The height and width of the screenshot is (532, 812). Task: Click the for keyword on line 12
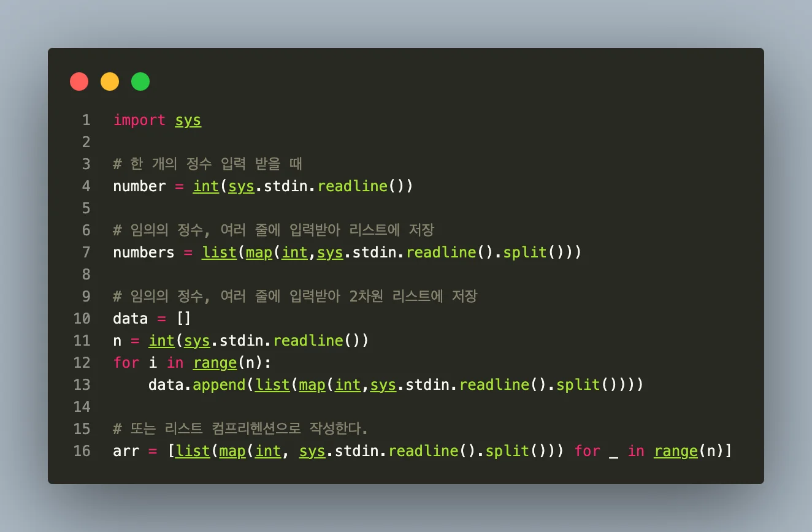click(126, 362)
